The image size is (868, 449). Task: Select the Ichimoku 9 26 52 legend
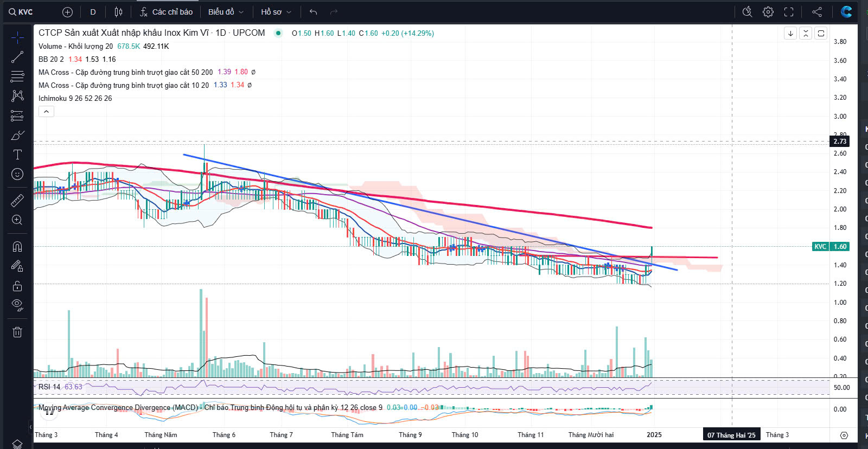click(75, 98)
